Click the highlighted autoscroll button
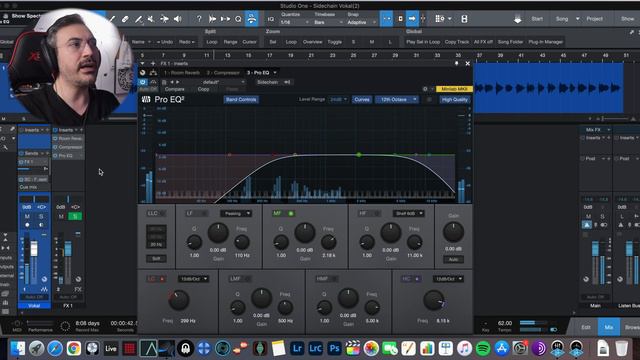Viewport: 640px width, 360px height. click(x=387, y=19)
